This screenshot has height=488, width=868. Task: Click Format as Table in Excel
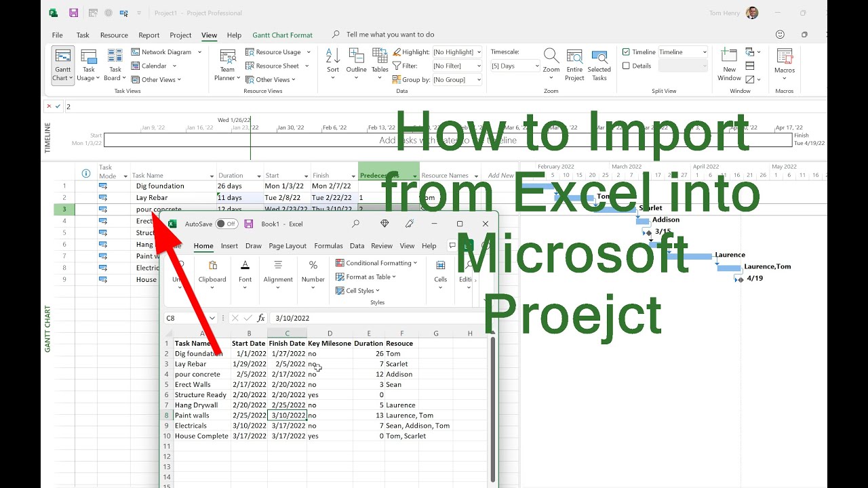click(366, 277)
